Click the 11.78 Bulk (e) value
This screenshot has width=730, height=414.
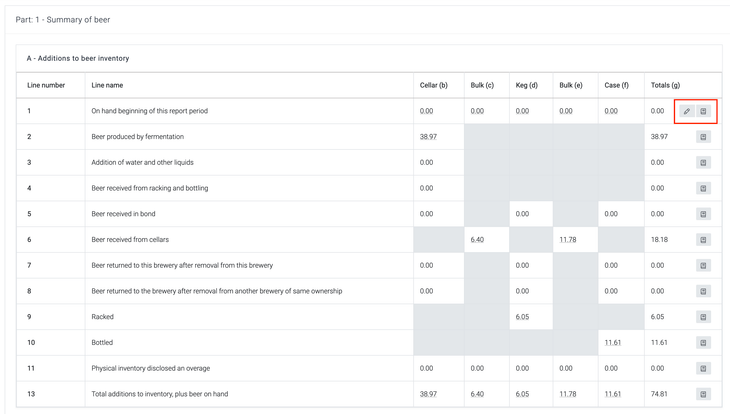click(568, 240)
